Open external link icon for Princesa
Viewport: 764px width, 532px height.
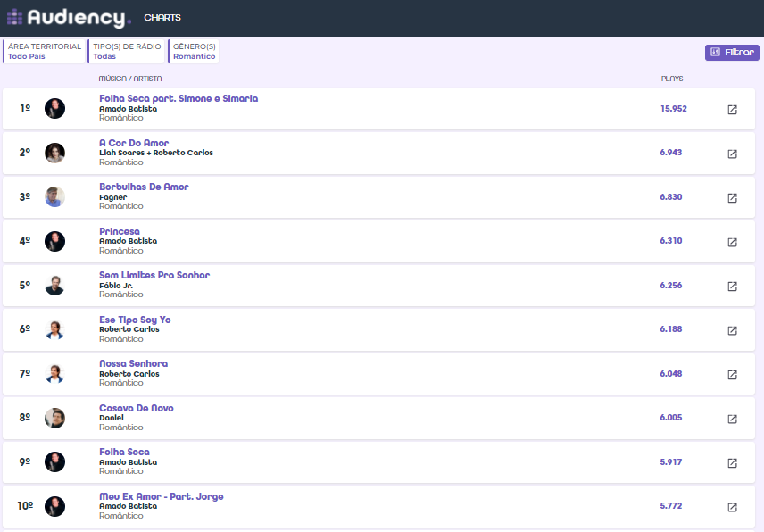(732, 242)
